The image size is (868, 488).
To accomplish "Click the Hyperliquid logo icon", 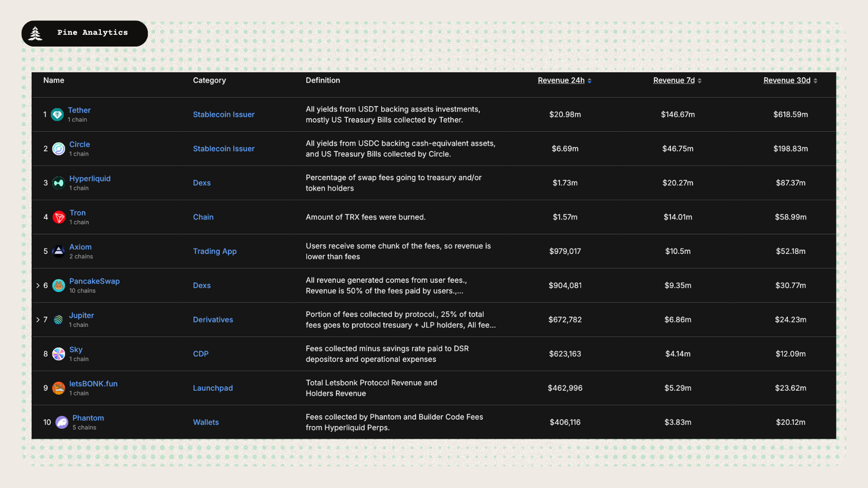I will click(59, 183).
